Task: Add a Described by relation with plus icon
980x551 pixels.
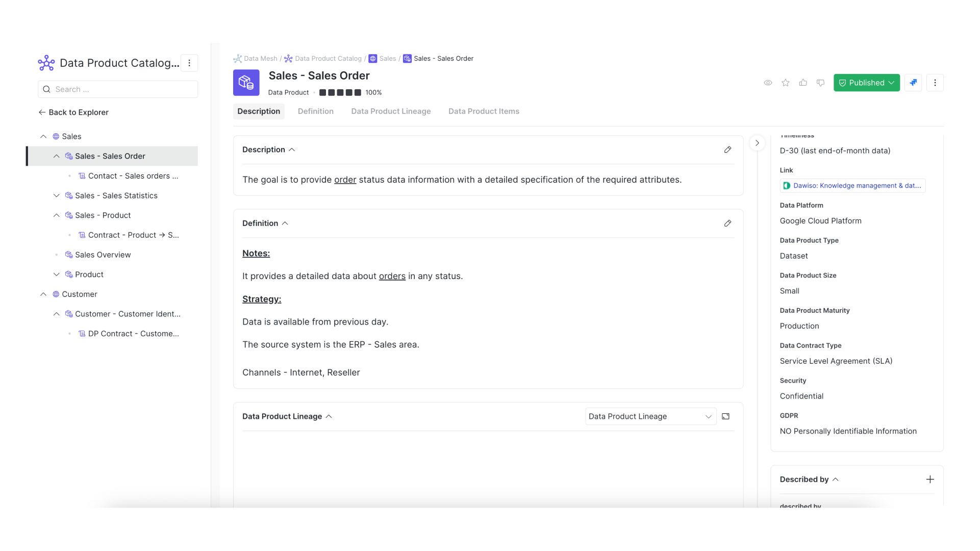Action: click(930, 479)
